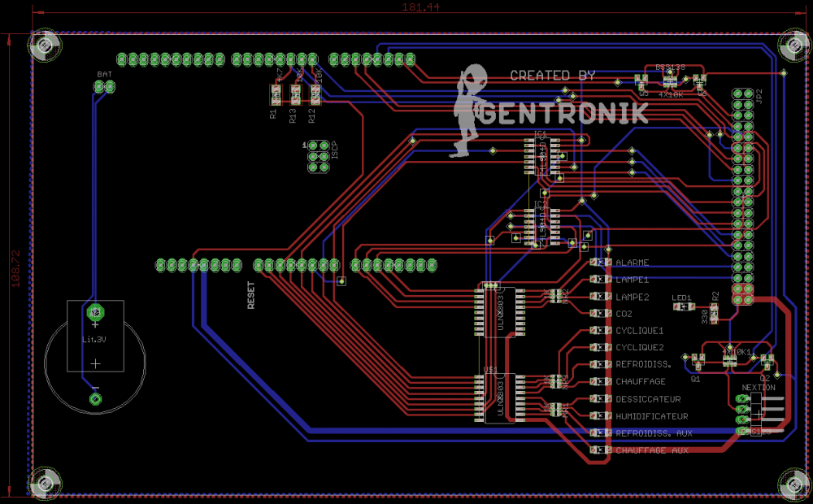Click the battery holder negative pad

coord(95,399)
